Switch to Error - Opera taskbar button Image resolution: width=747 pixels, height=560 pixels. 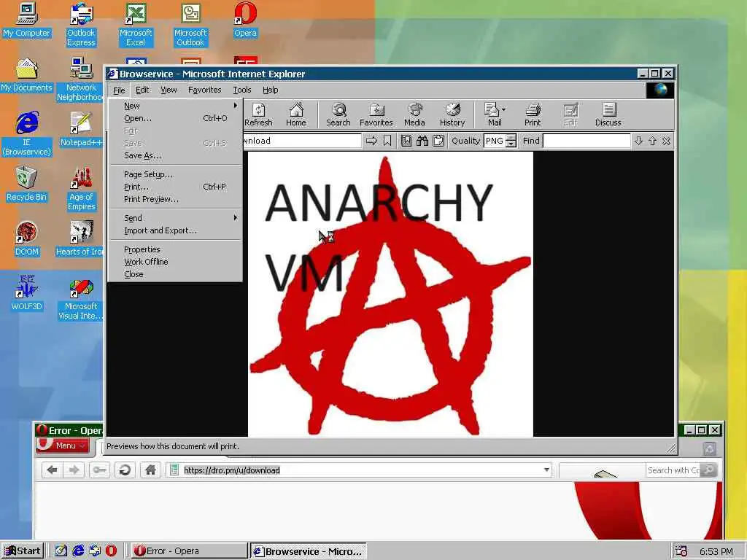(x=189, y=551)
